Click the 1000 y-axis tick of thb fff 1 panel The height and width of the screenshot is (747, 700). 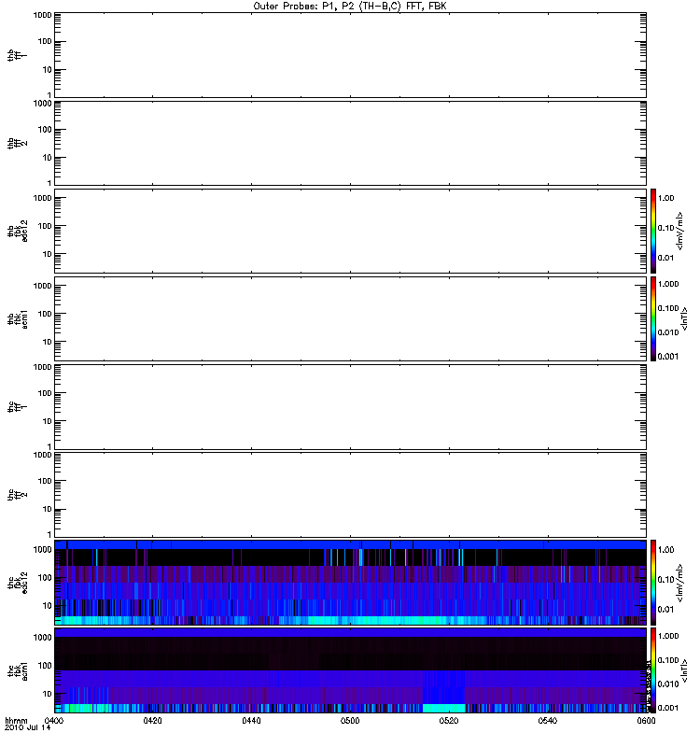click(42, 15)
